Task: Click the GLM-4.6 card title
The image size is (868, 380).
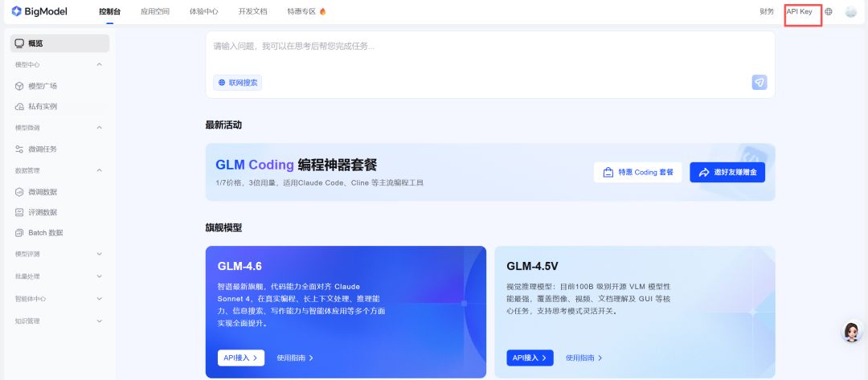Action: (240, 266)
